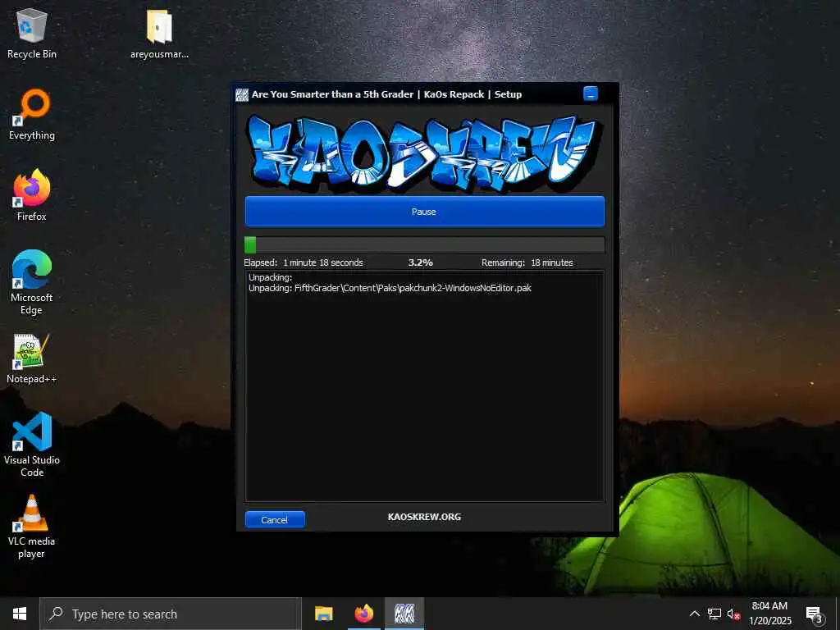Screen dimensions: 840x630
Task: Switch to Firefox in the taskbar
Action: tap(364, 614)
